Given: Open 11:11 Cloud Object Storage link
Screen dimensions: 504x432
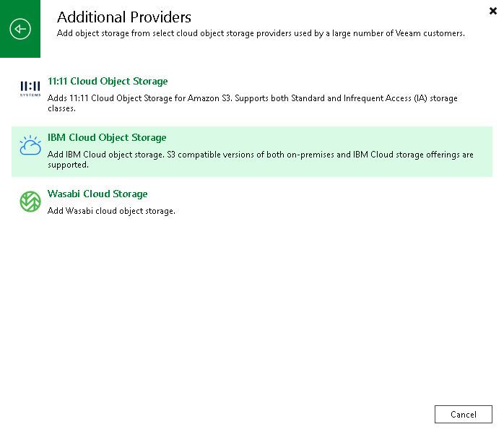Looking at the screenshot, I should click(x=108, y=81).
